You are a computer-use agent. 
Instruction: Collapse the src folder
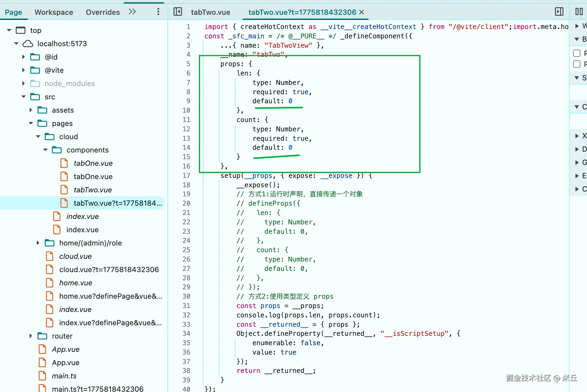point(24,97)
